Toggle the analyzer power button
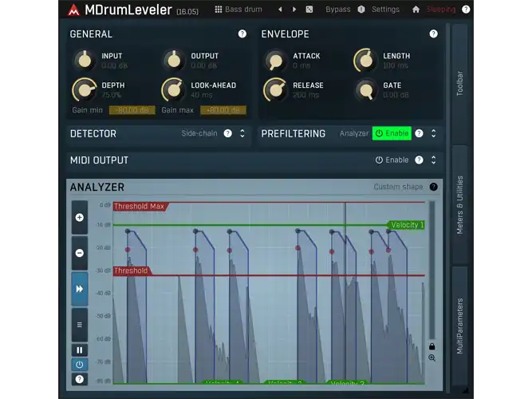 click(80, 365)
